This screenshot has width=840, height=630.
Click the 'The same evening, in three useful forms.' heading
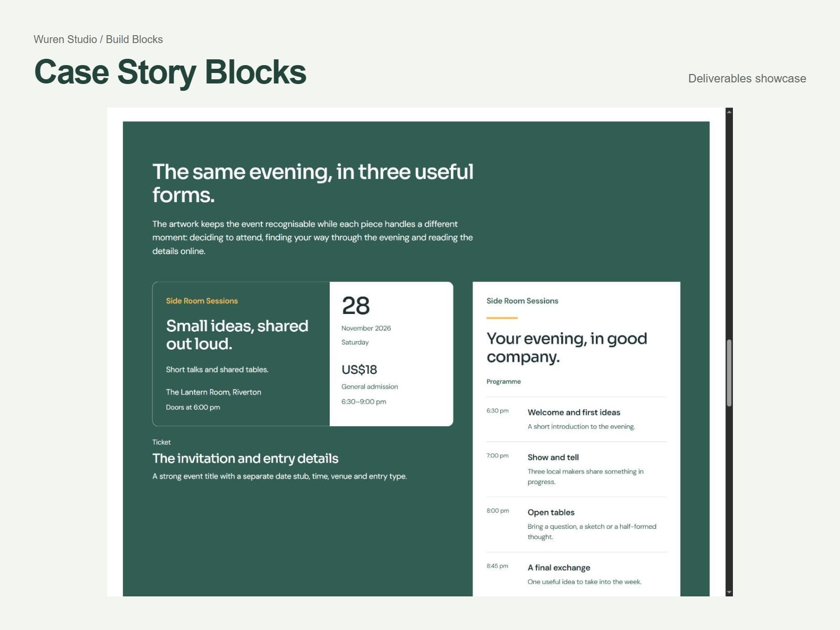tap(313, 183)
